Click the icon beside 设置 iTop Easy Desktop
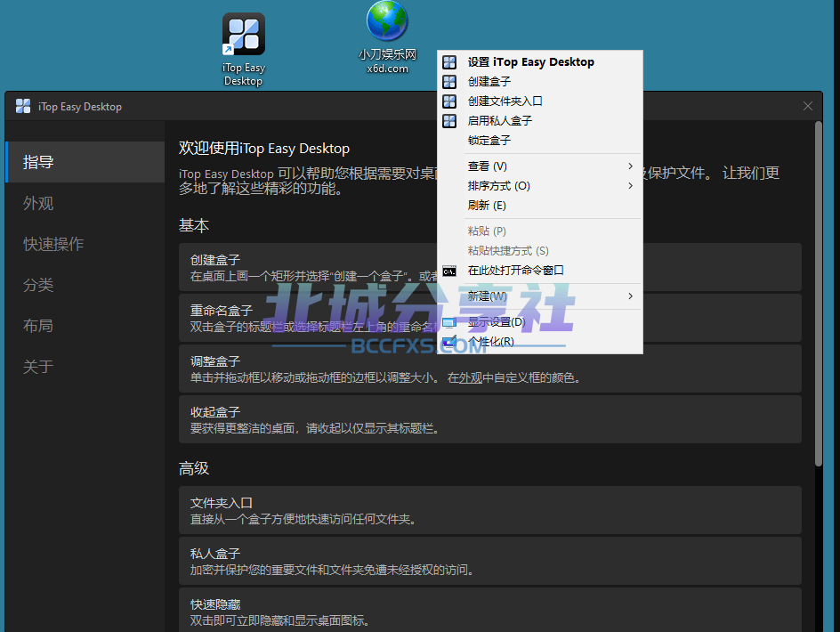The image size is (840, 632). tap(449, 62)
